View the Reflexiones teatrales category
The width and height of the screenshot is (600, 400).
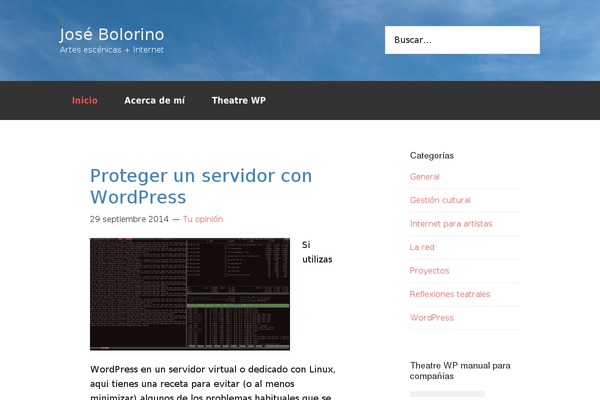pyautogui.click(x=450, y=294)
